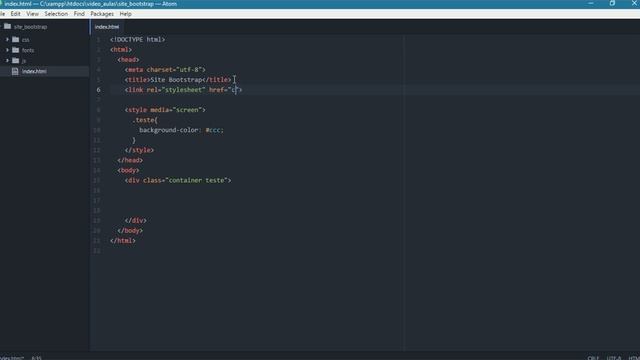
Task: Click the site_bootstrap project root icon
Action: coord(7,27)
